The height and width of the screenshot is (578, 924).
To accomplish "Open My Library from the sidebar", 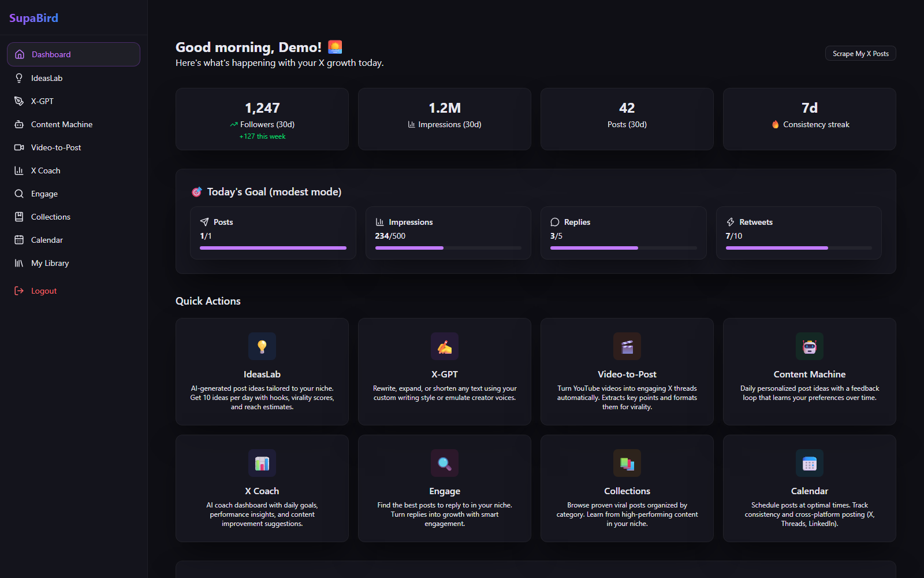I will pos(73,263).
